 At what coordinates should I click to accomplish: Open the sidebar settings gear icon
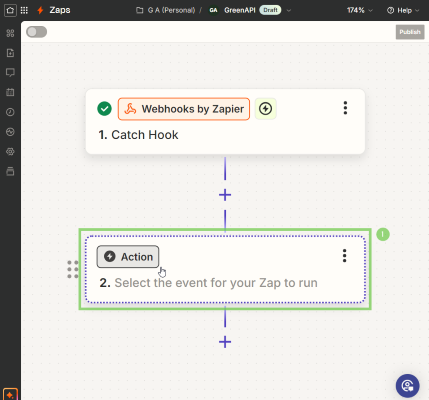pyautogui.click(x=10, y=152)
